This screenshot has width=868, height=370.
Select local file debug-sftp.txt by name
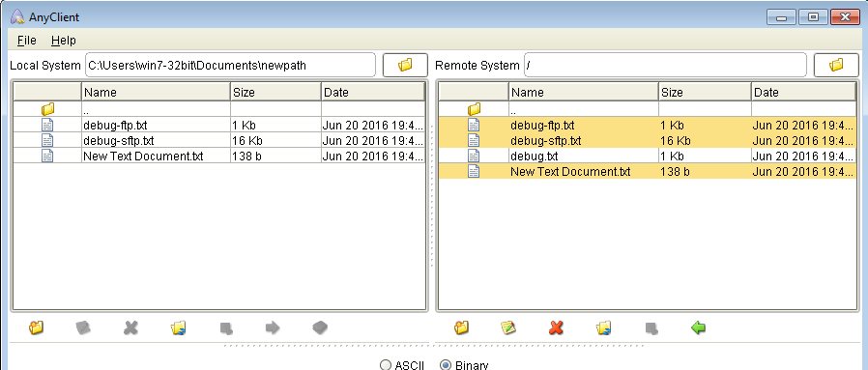(x=119, y=140)
